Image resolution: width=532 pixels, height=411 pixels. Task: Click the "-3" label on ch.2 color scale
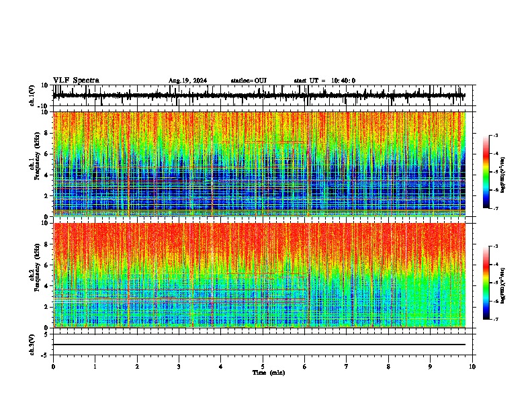496,246
